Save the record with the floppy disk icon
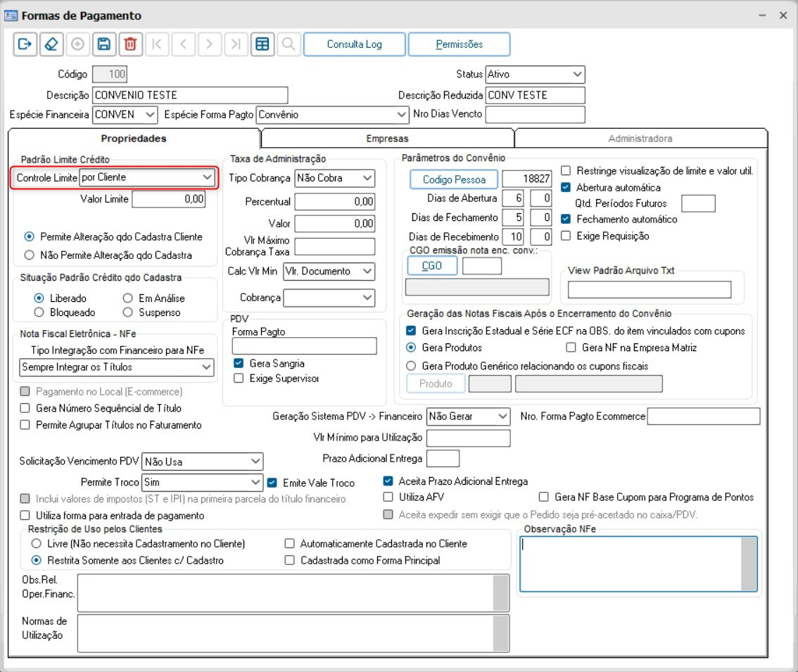This screenshot has width=798, height=672. click(104, 44)
